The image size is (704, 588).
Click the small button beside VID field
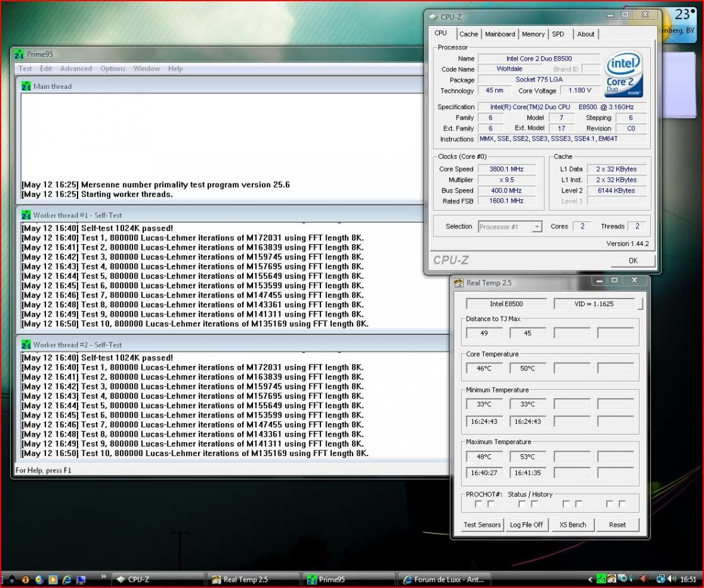(641, 304)
